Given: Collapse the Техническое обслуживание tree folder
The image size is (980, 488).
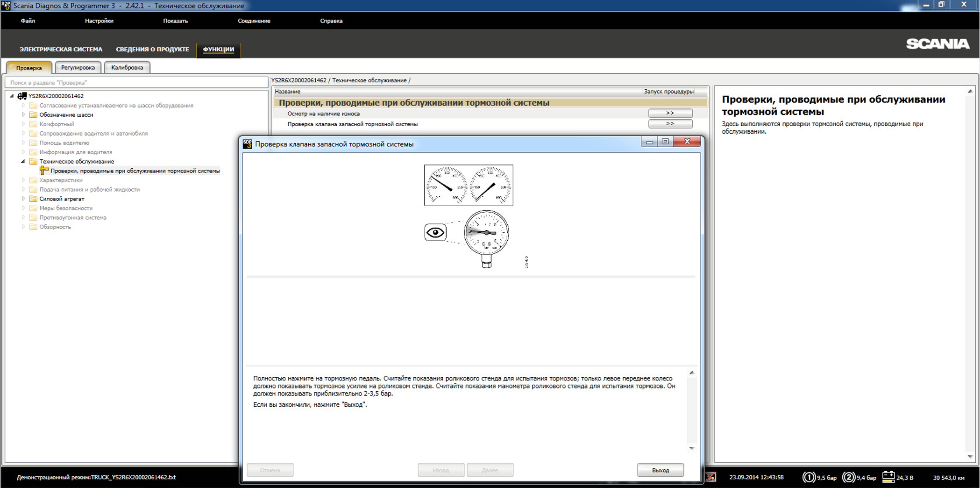Looking at the screenshot, I should tap(23, 161).
